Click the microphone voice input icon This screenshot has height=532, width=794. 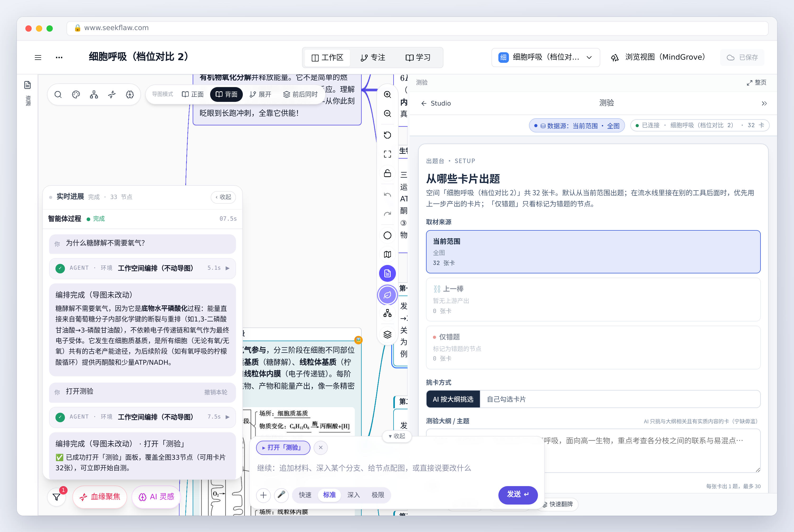[281, 495]
